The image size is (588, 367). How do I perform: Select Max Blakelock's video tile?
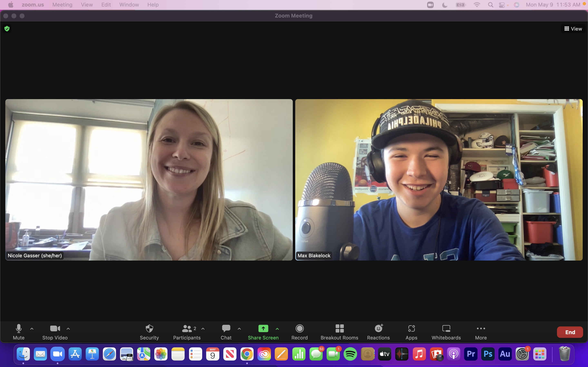[439, 180]
